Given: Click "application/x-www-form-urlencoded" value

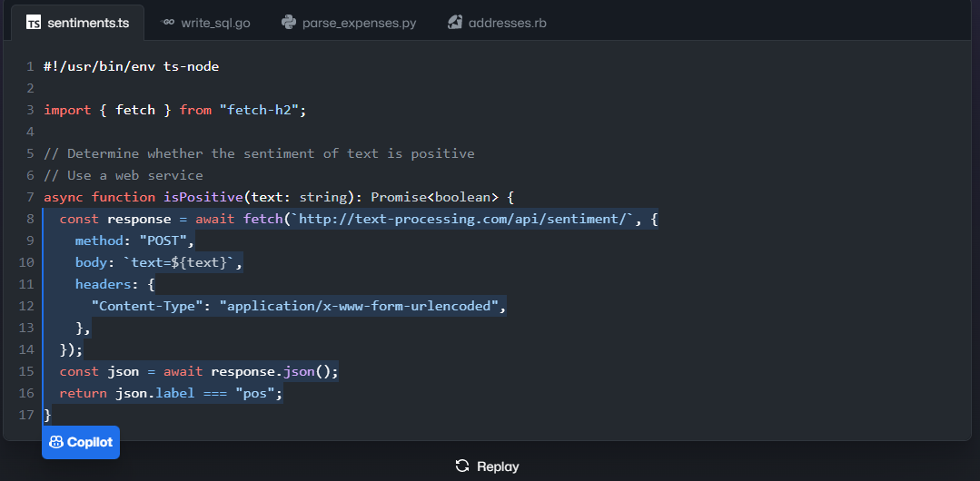Looking at the screenshot, I should coord(359,307).
